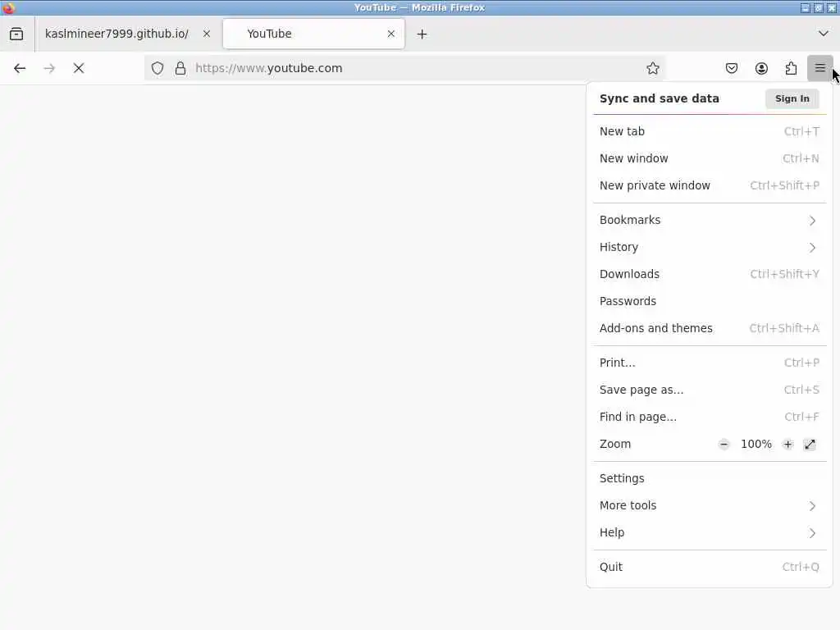
Task: Select Find in page...
Action: coord(710,417)
